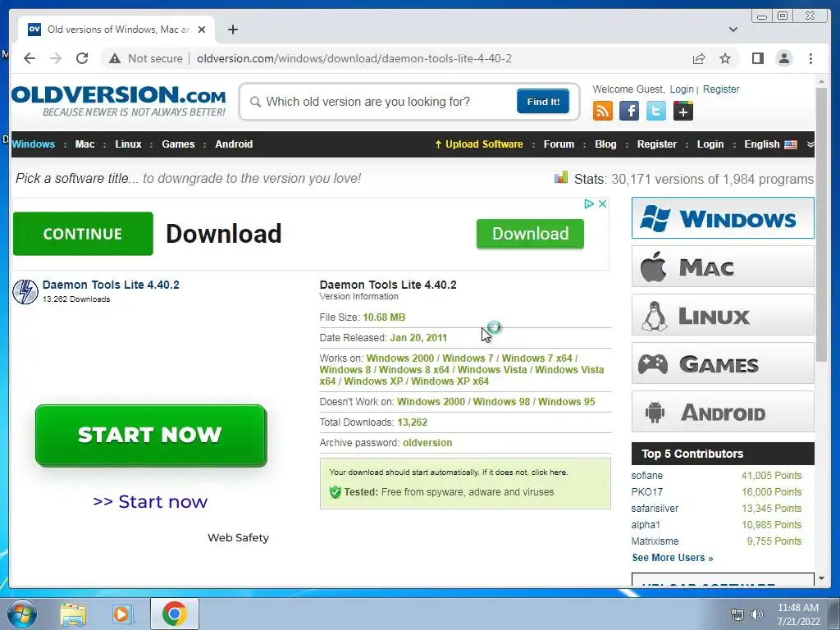Click the Games category sidebar button
The width and height of the screenshot is (840, 630).
coord(723,363)
